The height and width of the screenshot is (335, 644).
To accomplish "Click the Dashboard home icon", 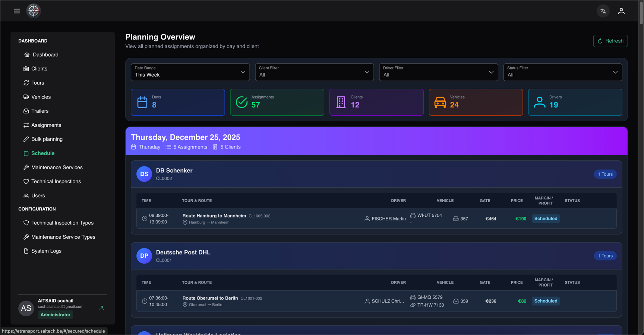I will click(27, 55).
